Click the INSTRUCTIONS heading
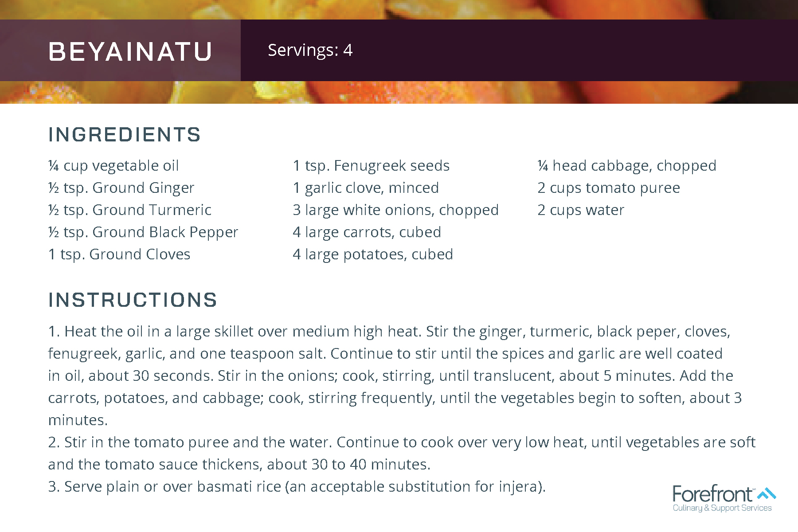 133,300
